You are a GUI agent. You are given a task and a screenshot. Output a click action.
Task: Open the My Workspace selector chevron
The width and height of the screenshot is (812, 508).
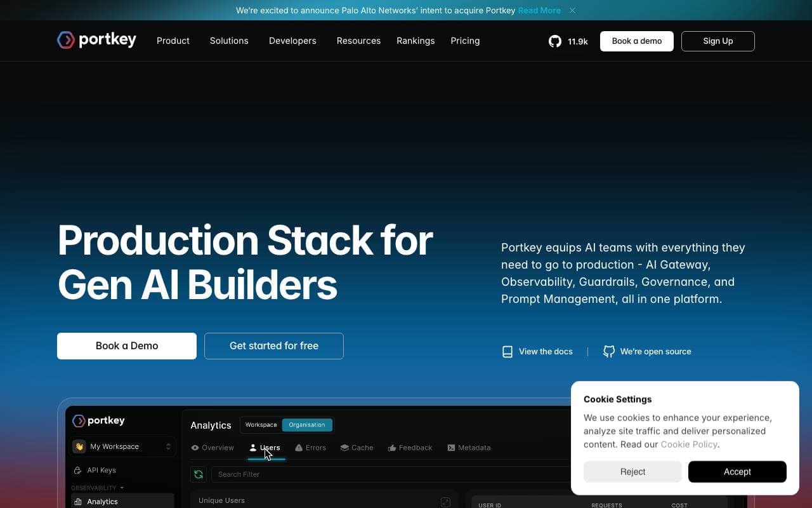point(168,446)
